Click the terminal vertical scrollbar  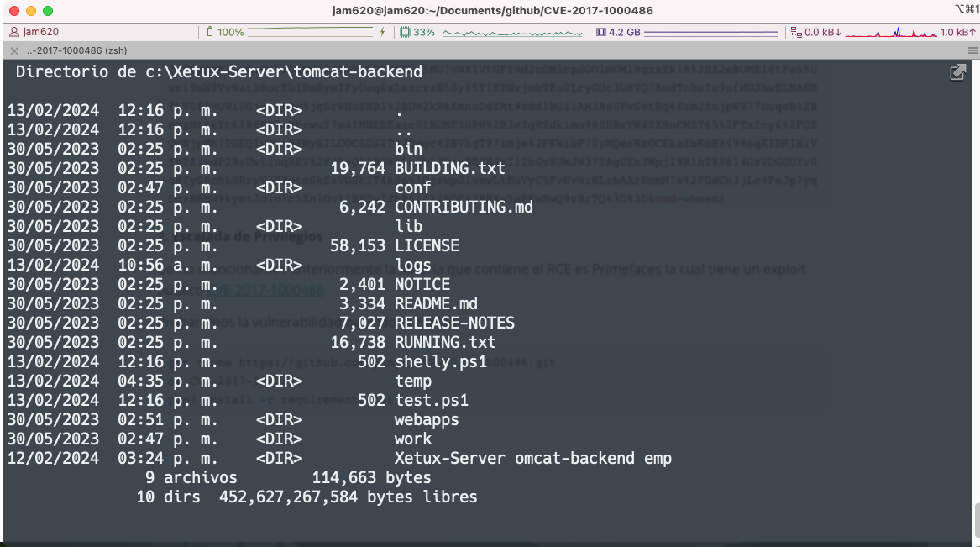pyautogui.click(x=976, y=518)
